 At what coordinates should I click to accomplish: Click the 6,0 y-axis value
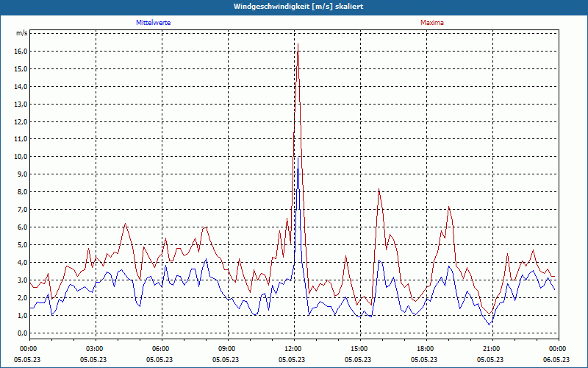point(22,227)
